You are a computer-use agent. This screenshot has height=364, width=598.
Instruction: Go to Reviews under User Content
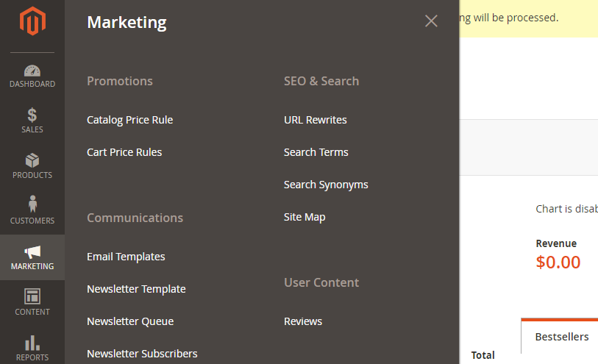click(x=303, y=321)
